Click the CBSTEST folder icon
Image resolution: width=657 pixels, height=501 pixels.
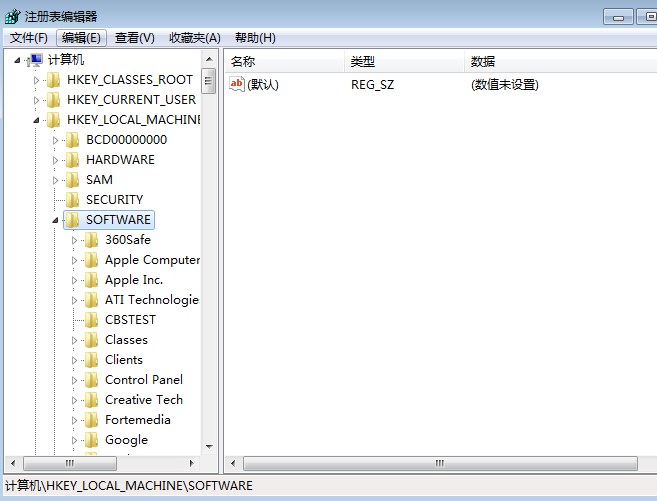[91, 320]
